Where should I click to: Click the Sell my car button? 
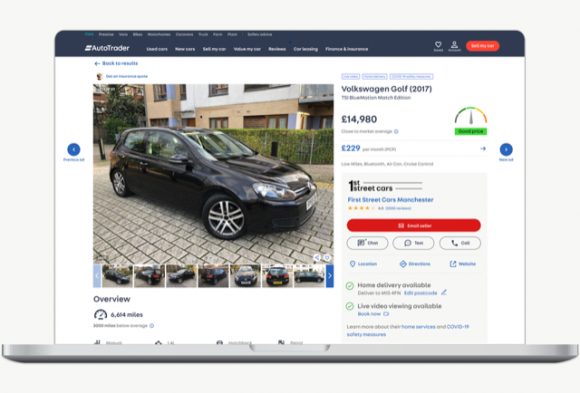482,46
